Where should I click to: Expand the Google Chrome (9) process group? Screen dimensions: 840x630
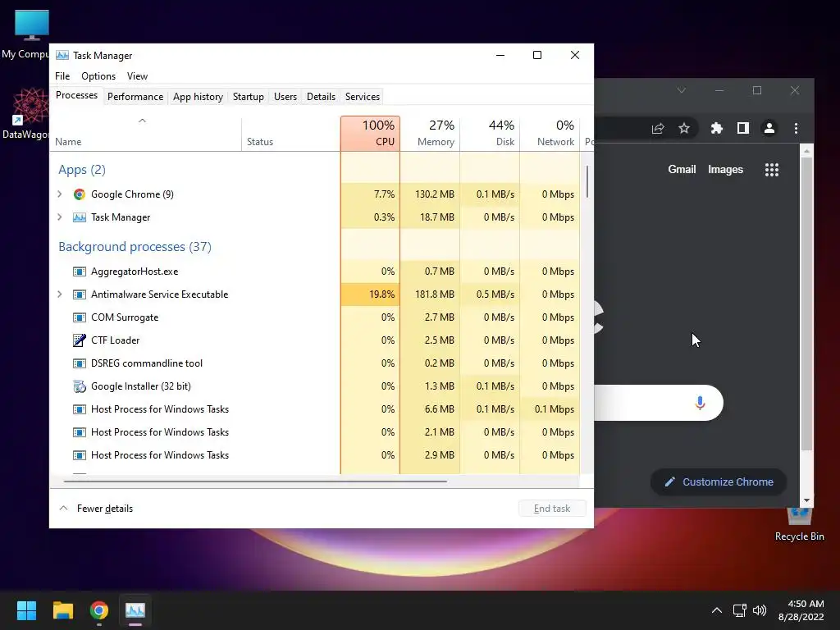click(59, 194)
